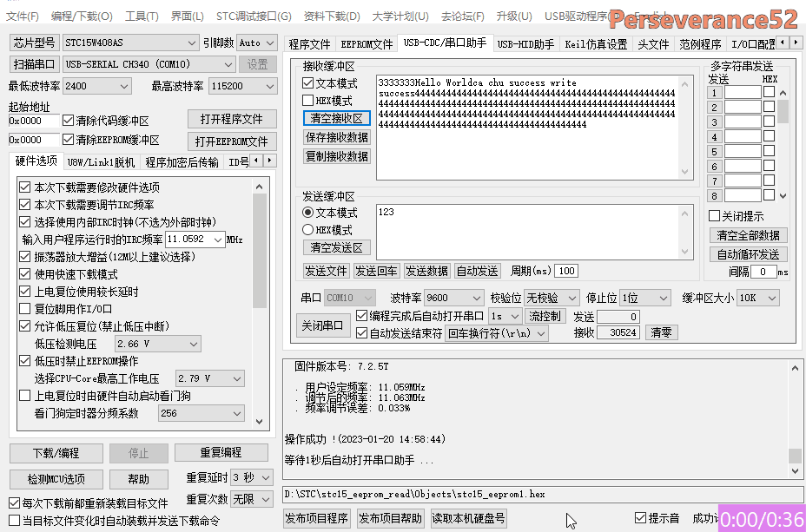Screen dimensions: 806x532
Task: Click 清空接收区 button
Action: (x=337, y=118)
